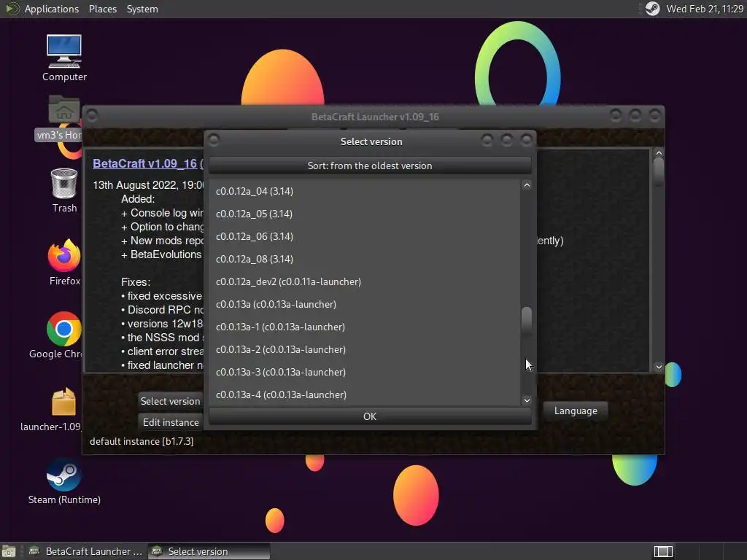Screen dimensions: 747x560
Task: Click the version list scrollbar down arrow
Action: 527,400
